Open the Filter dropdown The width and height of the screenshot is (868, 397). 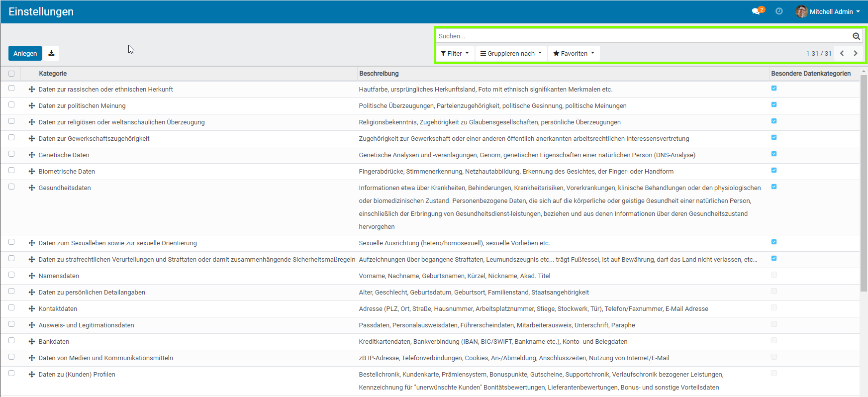point(455,53)
